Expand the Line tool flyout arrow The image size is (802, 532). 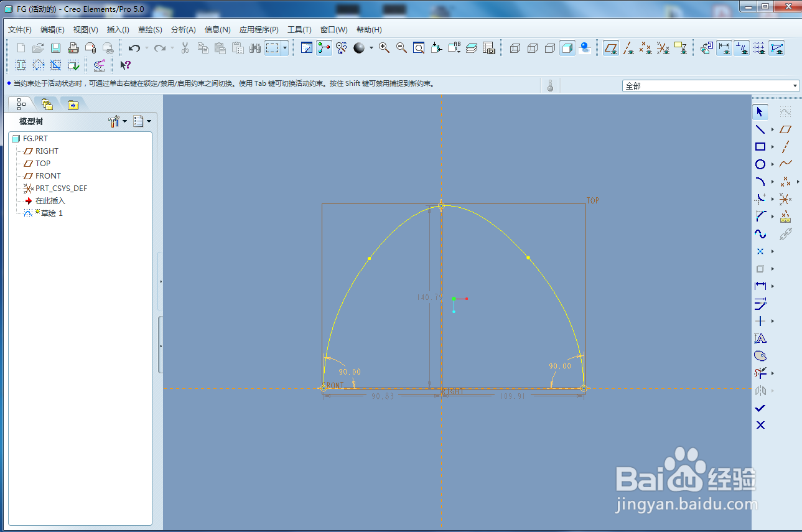[x=772, y=129]
